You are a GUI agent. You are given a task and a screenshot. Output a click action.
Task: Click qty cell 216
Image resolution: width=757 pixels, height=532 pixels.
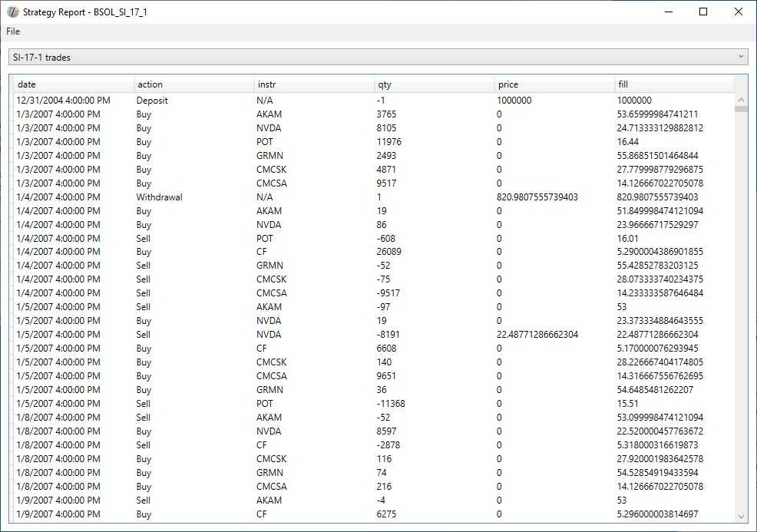point(385,487)
